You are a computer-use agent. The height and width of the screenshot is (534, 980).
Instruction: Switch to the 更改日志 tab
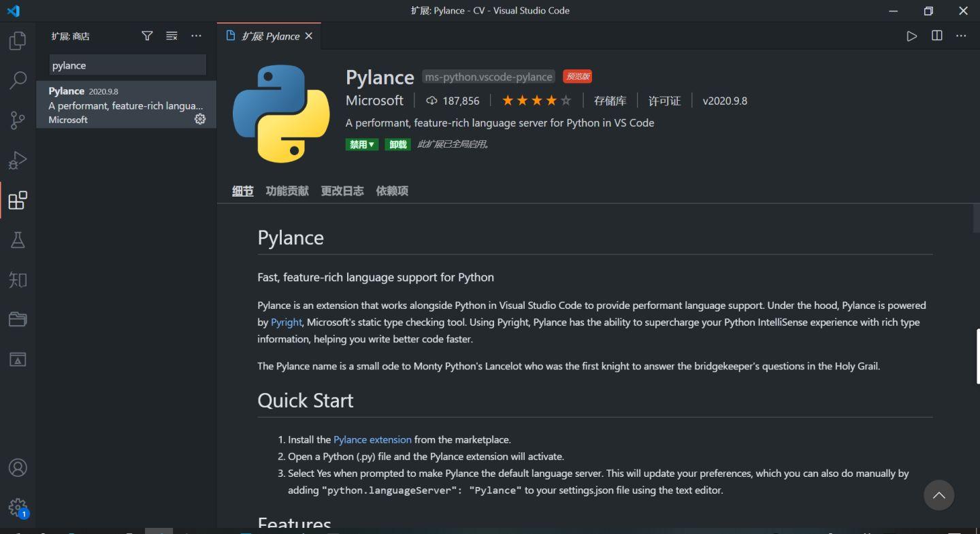(342, 191)
